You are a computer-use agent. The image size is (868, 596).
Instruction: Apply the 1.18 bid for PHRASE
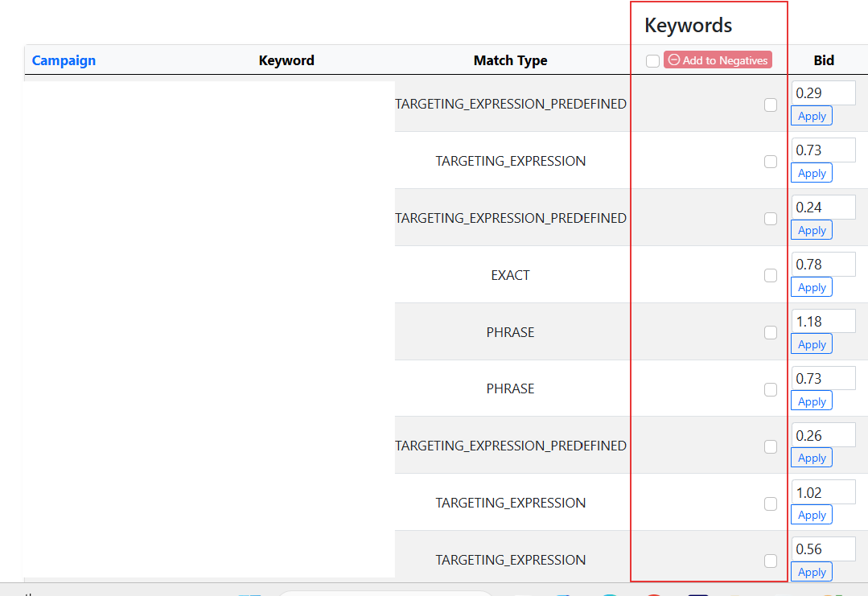pyautogui.click(x=811, y=344)
